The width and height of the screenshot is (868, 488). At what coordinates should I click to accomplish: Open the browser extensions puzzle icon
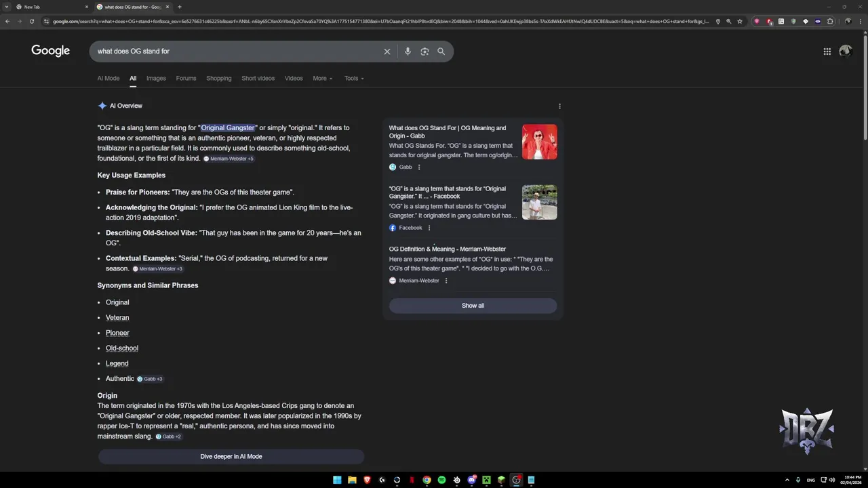pyautogui.click(x=830, y=21)
